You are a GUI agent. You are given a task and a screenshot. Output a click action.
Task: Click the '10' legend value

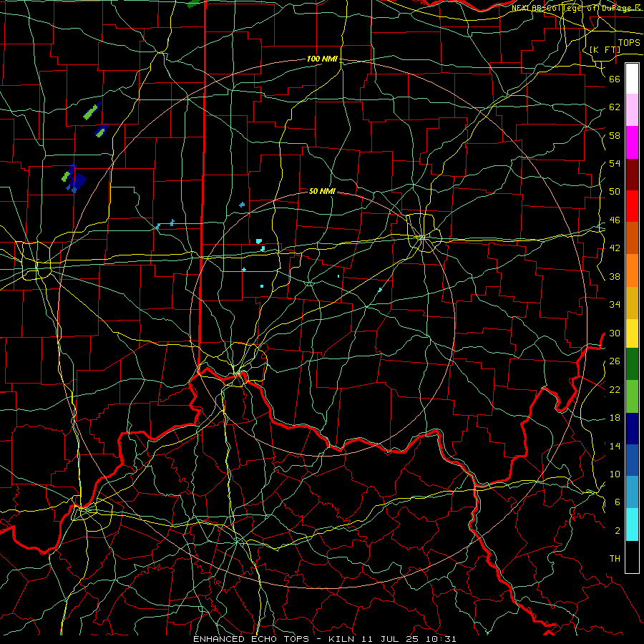pyautogui.click(x=615, y=474)
